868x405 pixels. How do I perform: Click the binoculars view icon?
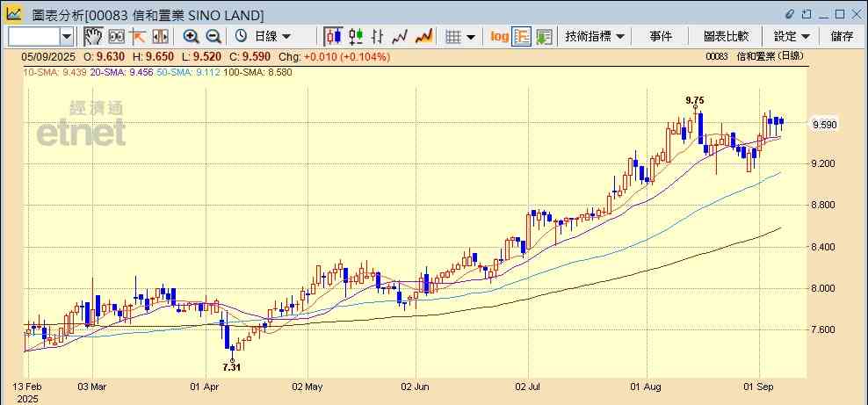[x=117, y=37]
